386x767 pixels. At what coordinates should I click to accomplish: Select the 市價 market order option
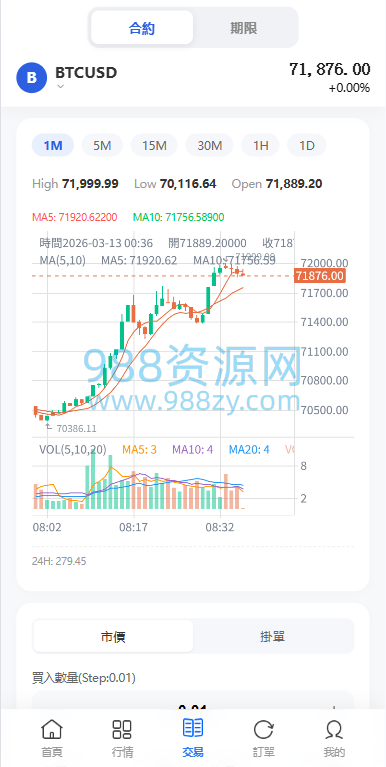[x=113, y=636]
